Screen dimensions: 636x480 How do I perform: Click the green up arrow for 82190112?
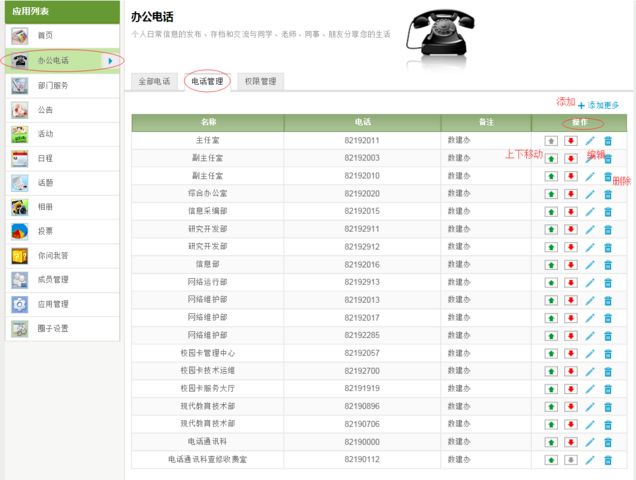(x=551, y=460)
